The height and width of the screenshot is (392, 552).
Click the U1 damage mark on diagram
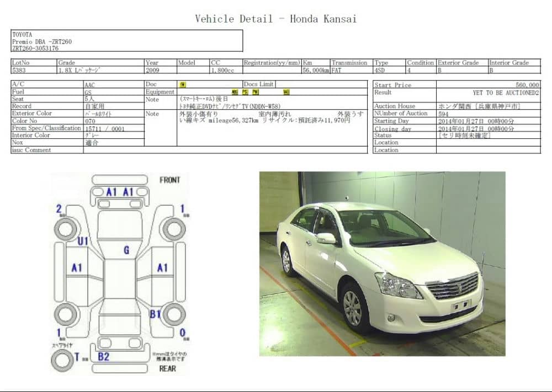click(x=83, y=241)
